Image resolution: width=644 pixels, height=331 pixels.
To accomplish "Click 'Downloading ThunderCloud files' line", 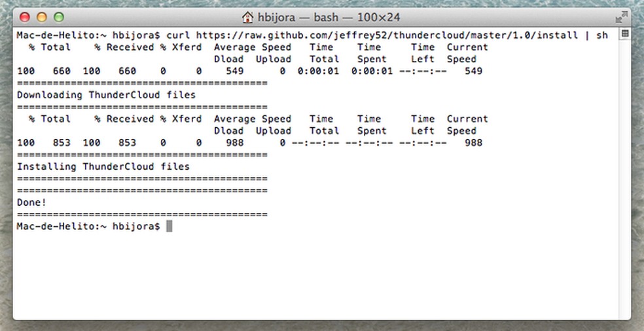I will coord(106,95).
